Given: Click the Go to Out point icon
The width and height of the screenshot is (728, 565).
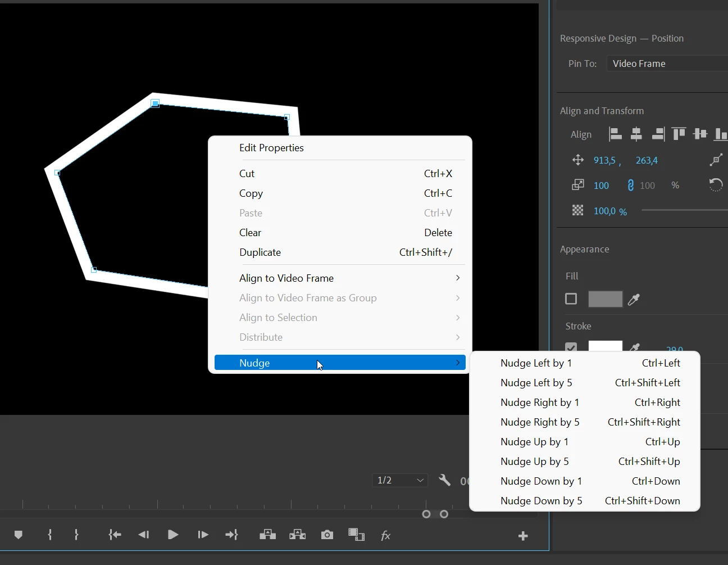Looking at the screenshot, I should tap(231, 535).
